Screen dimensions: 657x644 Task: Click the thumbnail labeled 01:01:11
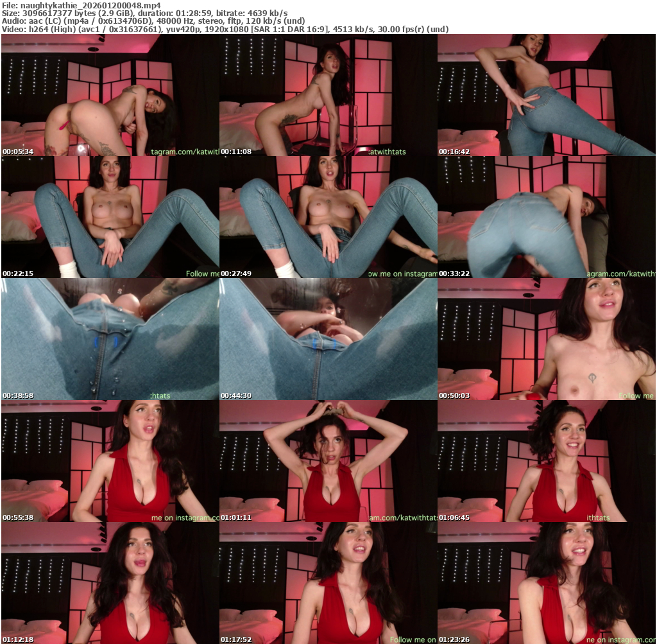(328, 461)
